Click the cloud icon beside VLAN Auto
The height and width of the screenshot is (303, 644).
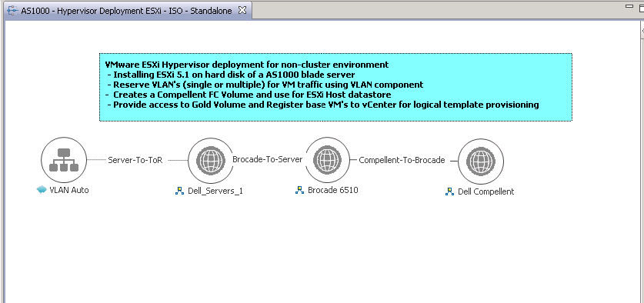pos(41,190)
